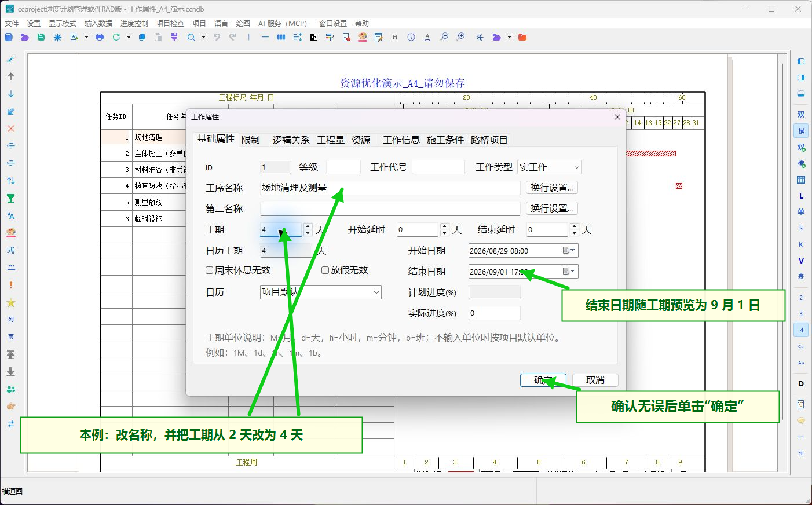Click the pointing hand sidebar icon
The width and height of the screenshot is (812, 505).
click(x=11, y=407)
